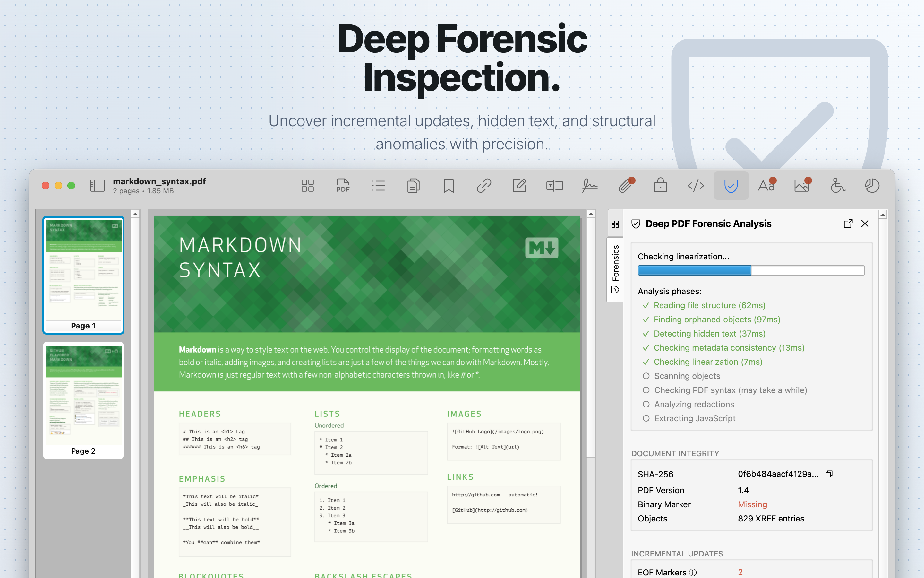Screen dimensions: 924x578
Task: Click the markdown_syntax.pdf file title
Action: [x=159, y=181]
